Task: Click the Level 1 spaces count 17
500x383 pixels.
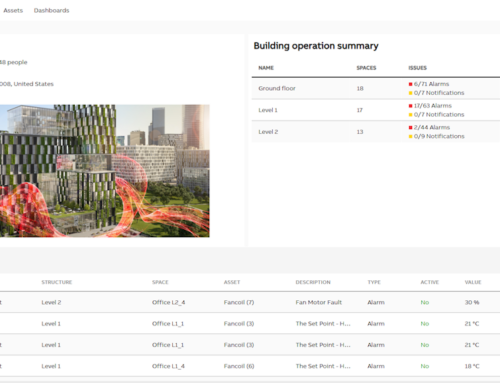Action: click(360, 110)
